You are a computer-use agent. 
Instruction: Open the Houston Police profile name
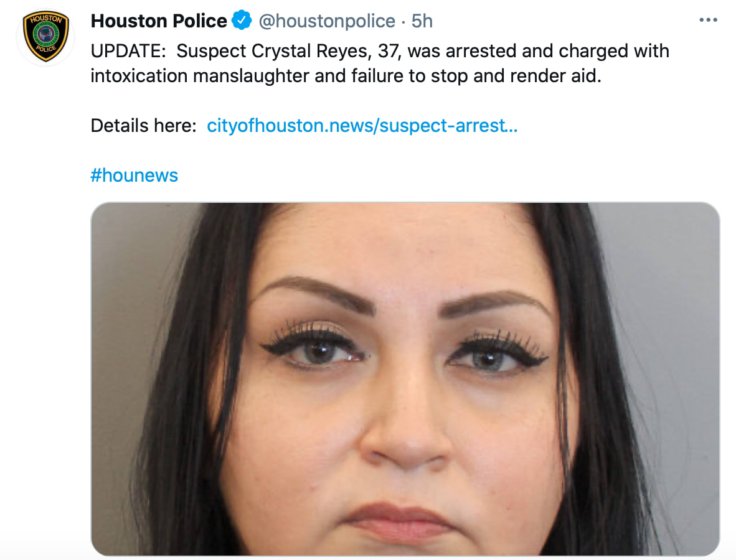(x=159, y=21)
